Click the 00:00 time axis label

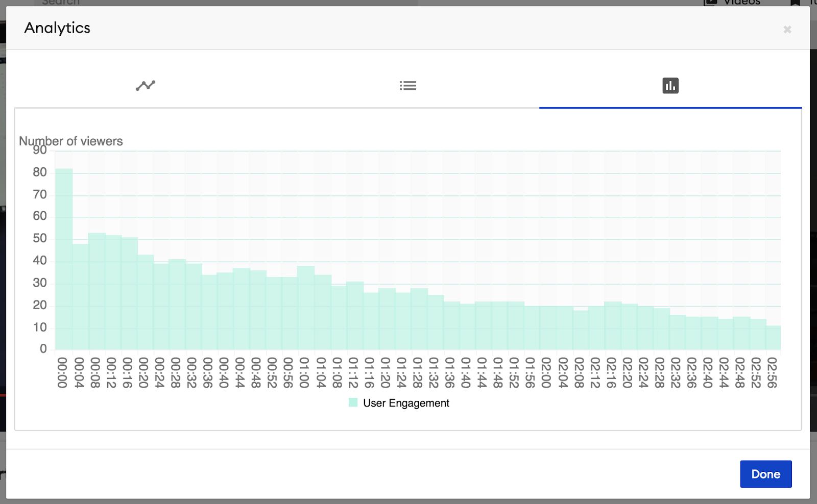coord(62,373)
